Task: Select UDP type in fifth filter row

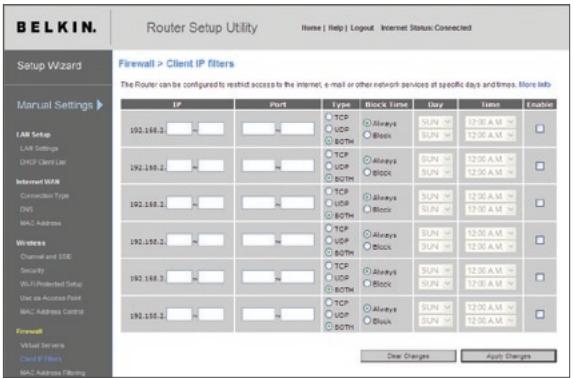Action: point(329,277)
